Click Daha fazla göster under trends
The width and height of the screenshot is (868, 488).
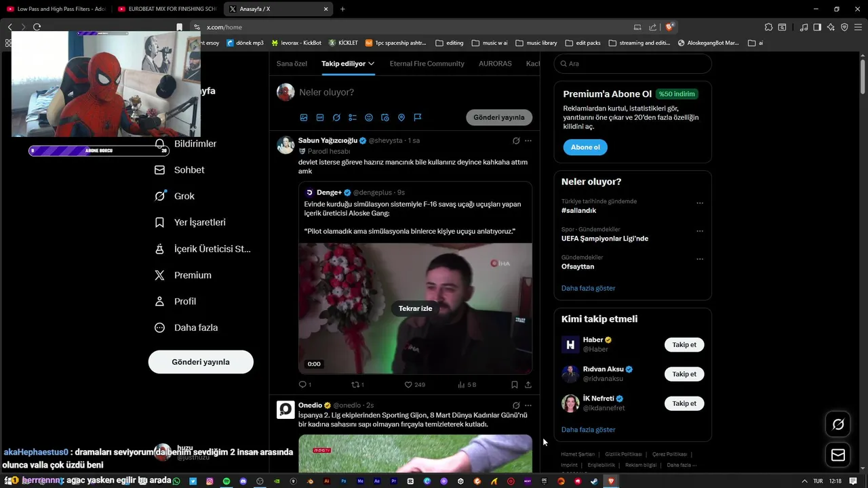pyautogui.click(x=588, y=288)
